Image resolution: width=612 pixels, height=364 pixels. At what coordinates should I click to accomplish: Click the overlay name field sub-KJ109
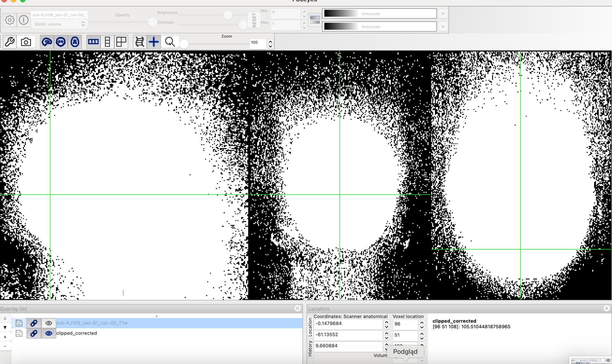point(59,15)
